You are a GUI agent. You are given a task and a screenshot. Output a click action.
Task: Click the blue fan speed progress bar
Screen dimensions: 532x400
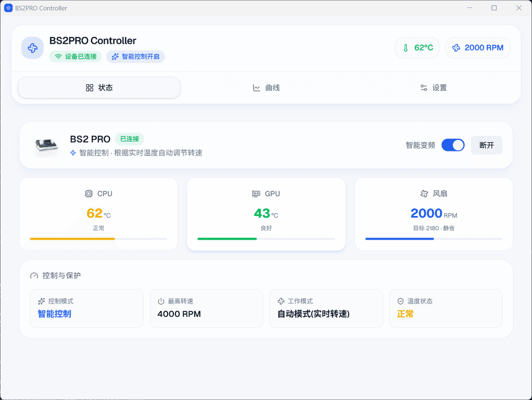pos(399,239)
